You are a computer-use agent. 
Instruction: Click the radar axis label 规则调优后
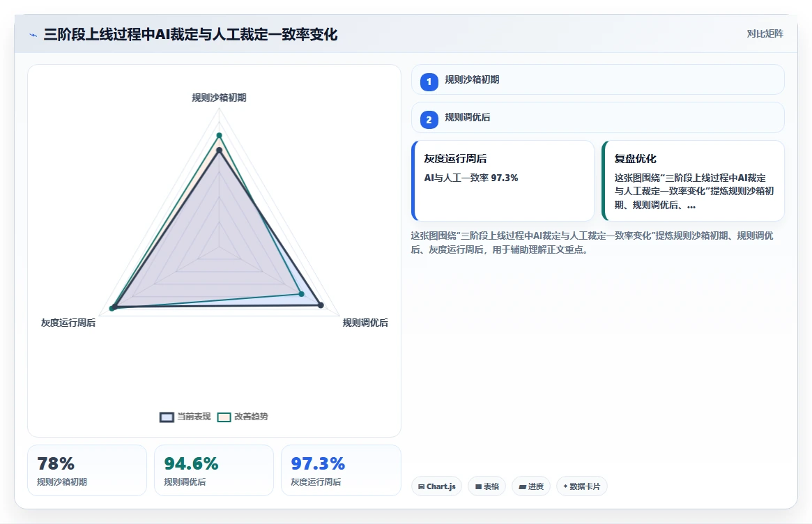coord(365,323)
